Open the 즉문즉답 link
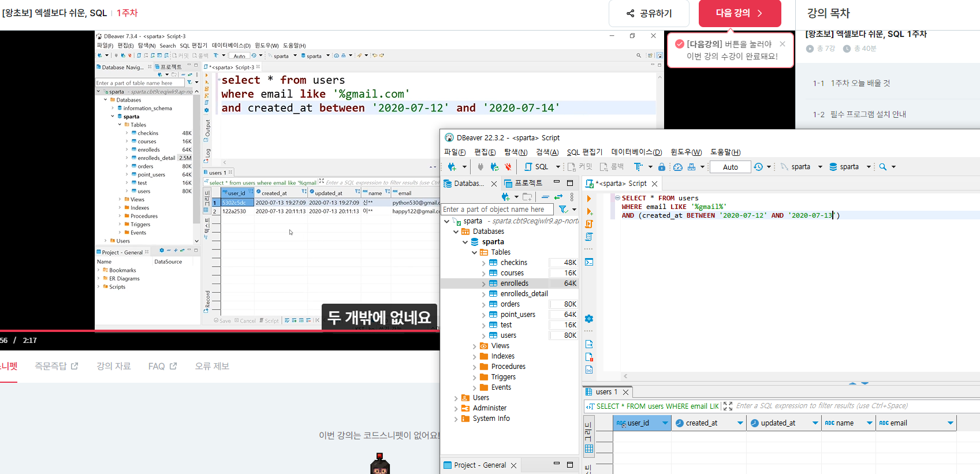Screen dimensions: 980x474 point(57,366)
